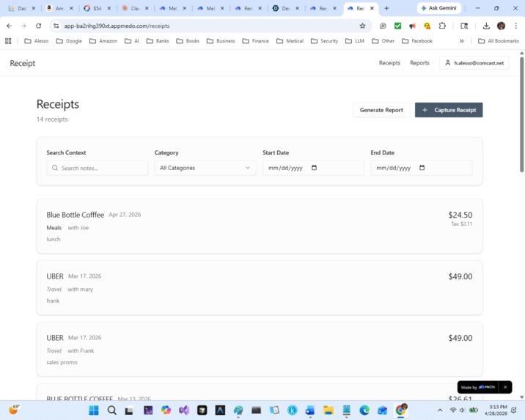Show hidden system tray icons chevron
The width and height of the screenshot is (525, 420).
[x=440, y=410]
